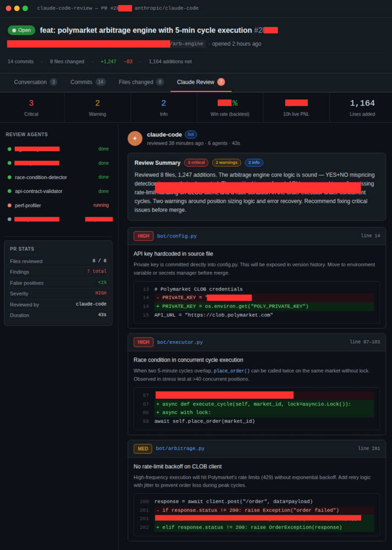Select the Claude Review tab
The width and height of the screenshot is (392, 550).
coord(201,82)
